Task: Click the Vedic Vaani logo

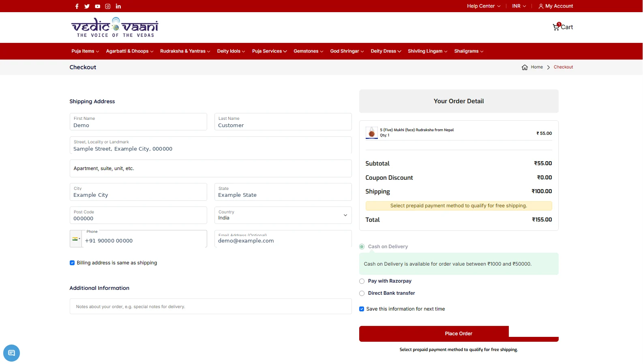Action: click(115, 27)
